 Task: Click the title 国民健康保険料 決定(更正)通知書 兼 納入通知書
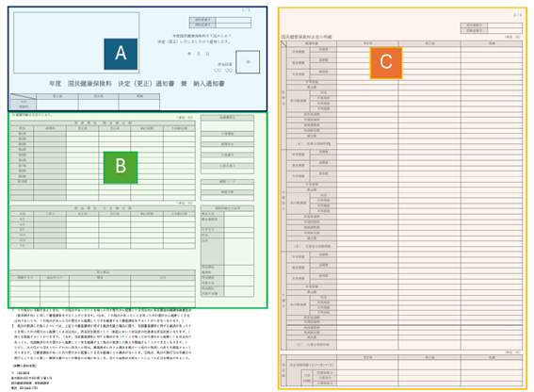click(x=137, y=84)
